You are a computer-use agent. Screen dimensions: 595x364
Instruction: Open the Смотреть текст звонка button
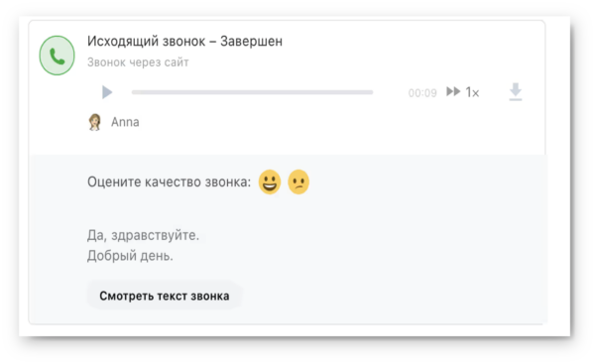(165, 296)
